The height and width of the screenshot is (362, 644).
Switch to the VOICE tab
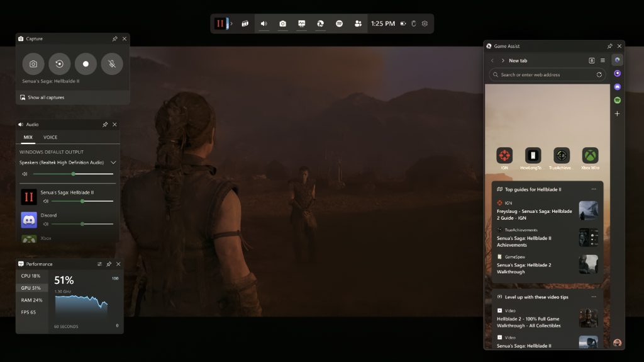[x=50, y=137]
